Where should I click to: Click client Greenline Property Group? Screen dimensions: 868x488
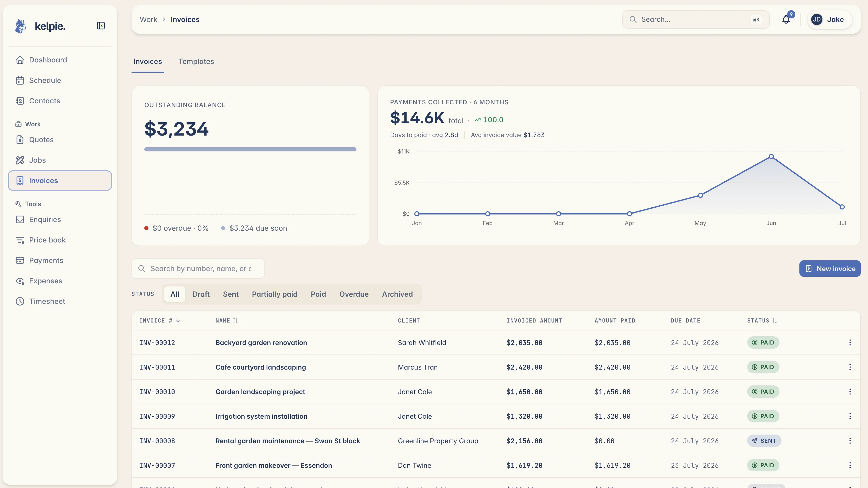pos(438,441)
